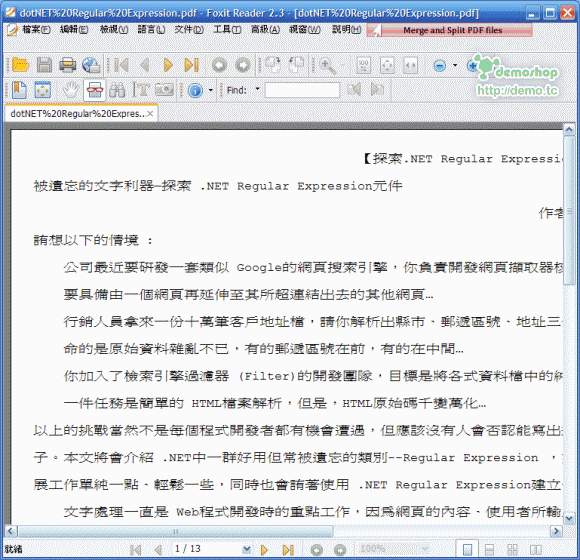The image size is (580, 560).
Task: Click vertical scrollbar down arrow
Action: coord(569,518)
